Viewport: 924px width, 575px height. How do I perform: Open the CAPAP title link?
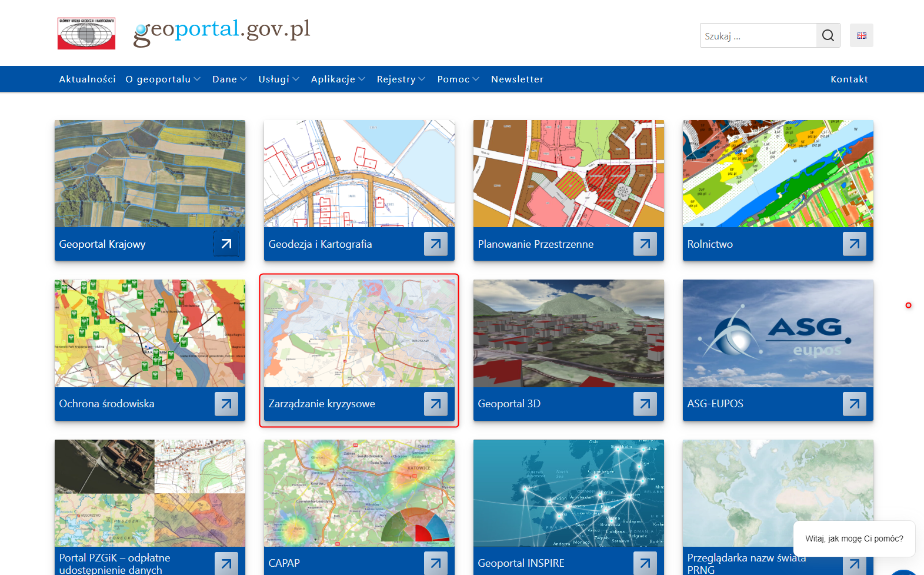pyautogui.click(x=284, y=563)
